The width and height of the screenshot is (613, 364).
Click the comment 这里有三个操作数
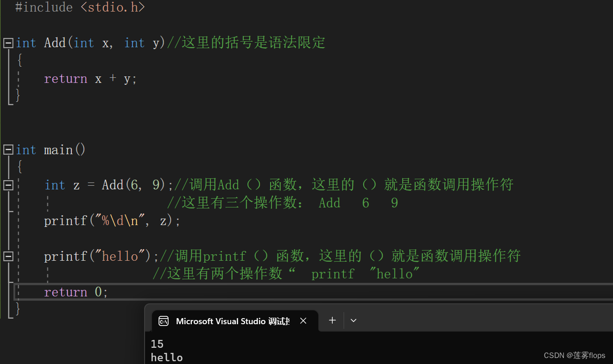click(x=282, y=203)
